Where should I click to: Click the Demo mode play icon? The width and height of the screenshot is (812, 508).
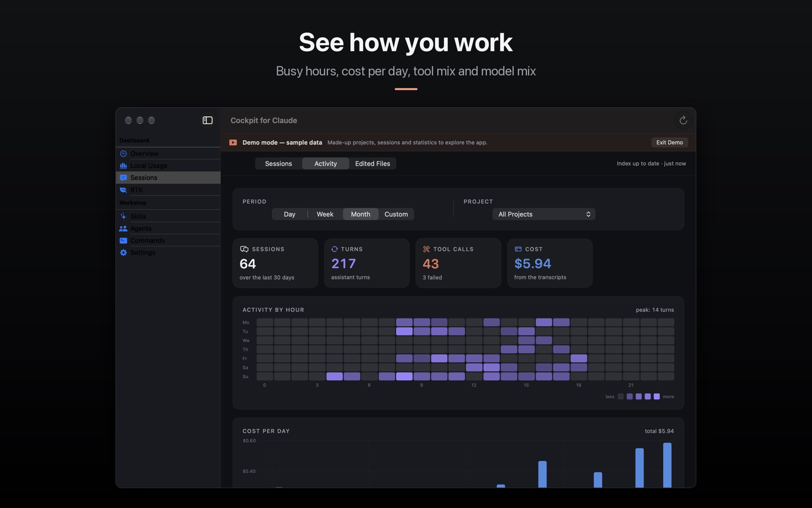pyautogui.click(x=233, y=143)
